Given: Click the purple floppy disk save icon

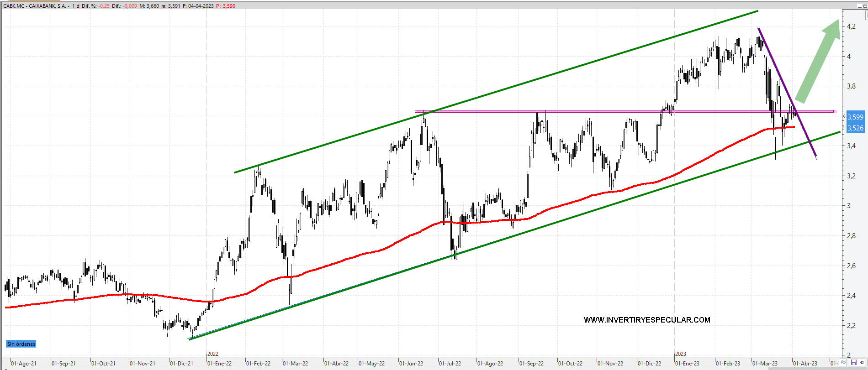Looking at the screenshot, I should click(853, 363).
